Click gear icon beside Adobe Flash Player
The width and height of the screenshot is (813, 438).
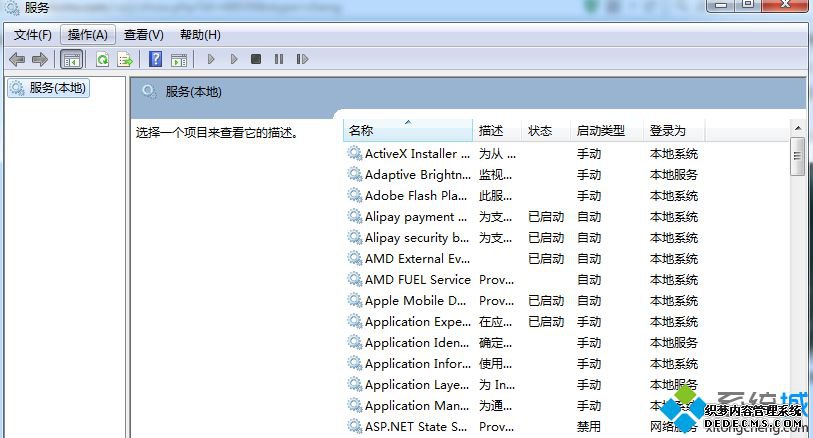tap(355, 195)
